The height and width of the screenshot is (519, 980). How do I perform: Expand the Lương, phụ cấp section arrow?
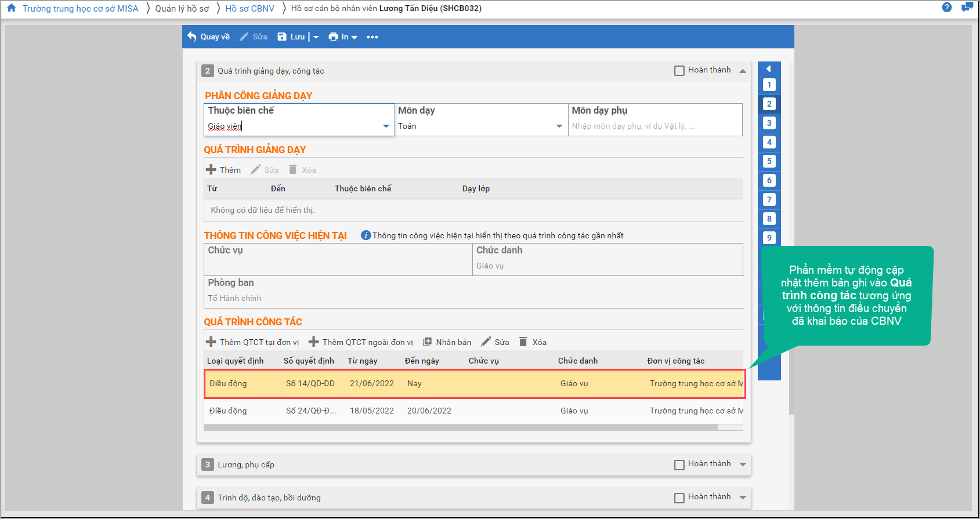click(x=743, y=464)
